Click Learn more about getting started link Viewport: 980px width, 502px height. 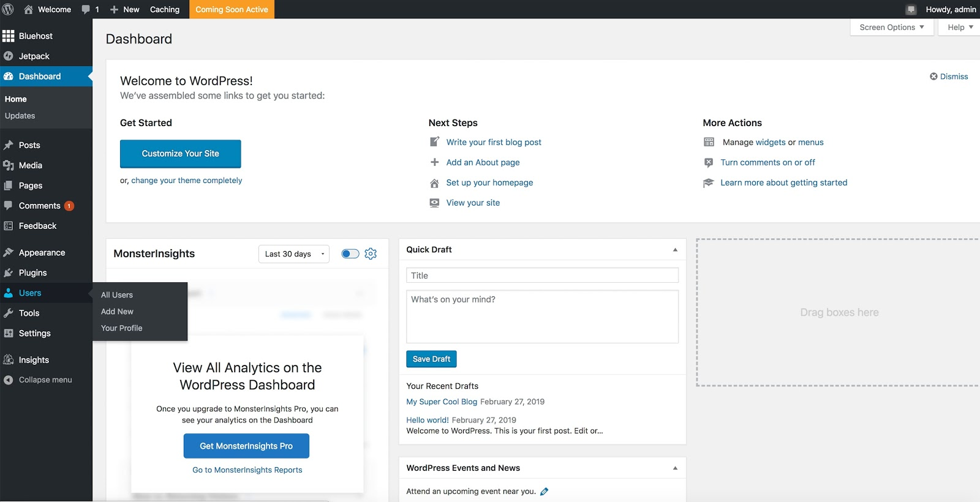[784, 182]
